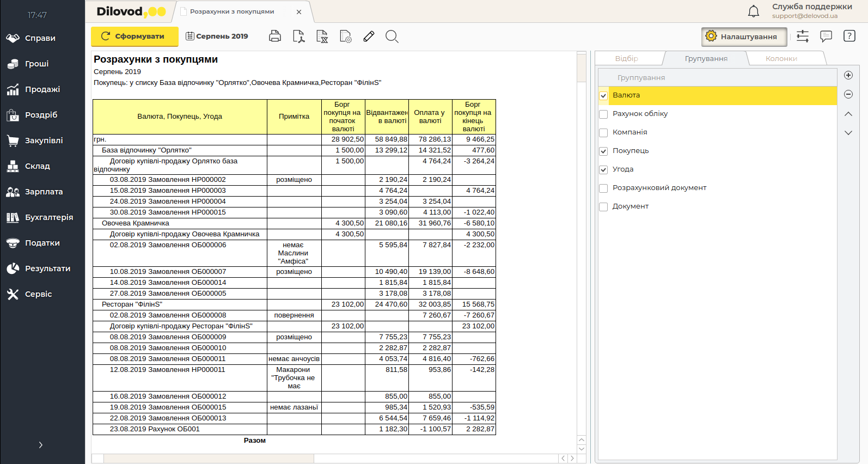The image size is (868, 464).
Task: Switch to the Відбір tab
Action: click(626, 58)
